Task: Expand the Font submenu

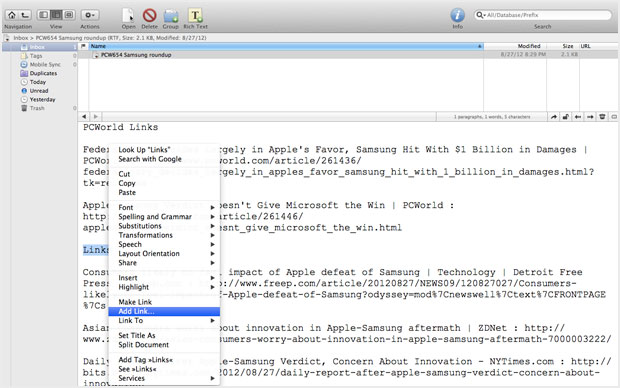Action: pos(164,207)
